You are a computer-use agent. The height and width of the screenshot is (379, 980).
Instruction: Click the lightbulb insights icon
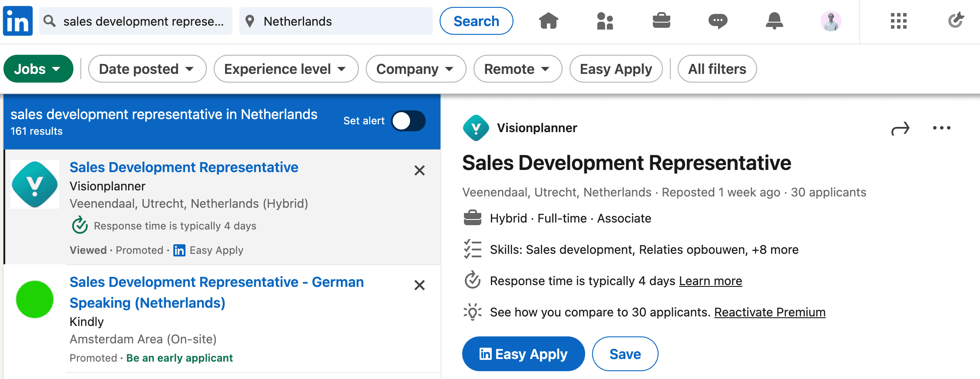pyautogui.click(x=473, y=312)
